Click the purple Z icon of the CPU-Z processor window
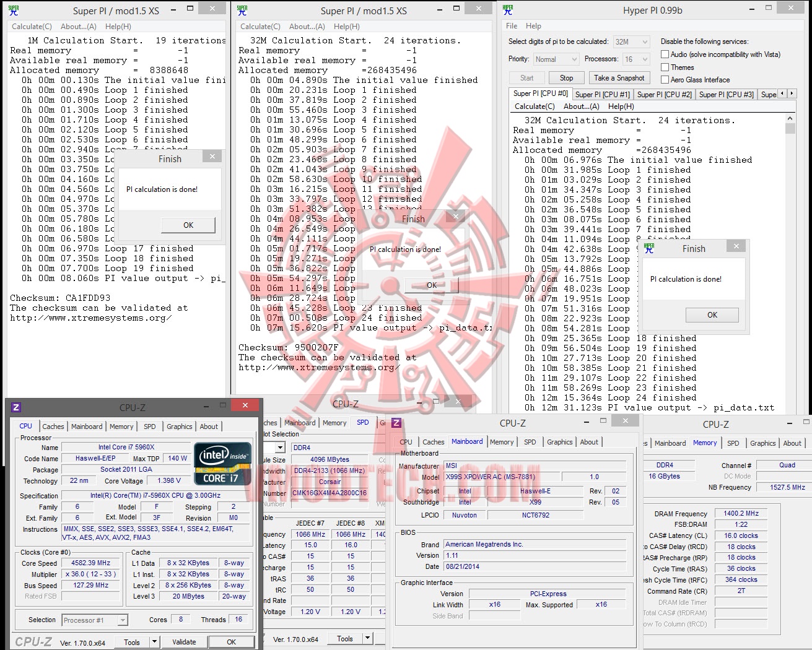The width and height of the screenshot is (812, 650). [16, 407]
